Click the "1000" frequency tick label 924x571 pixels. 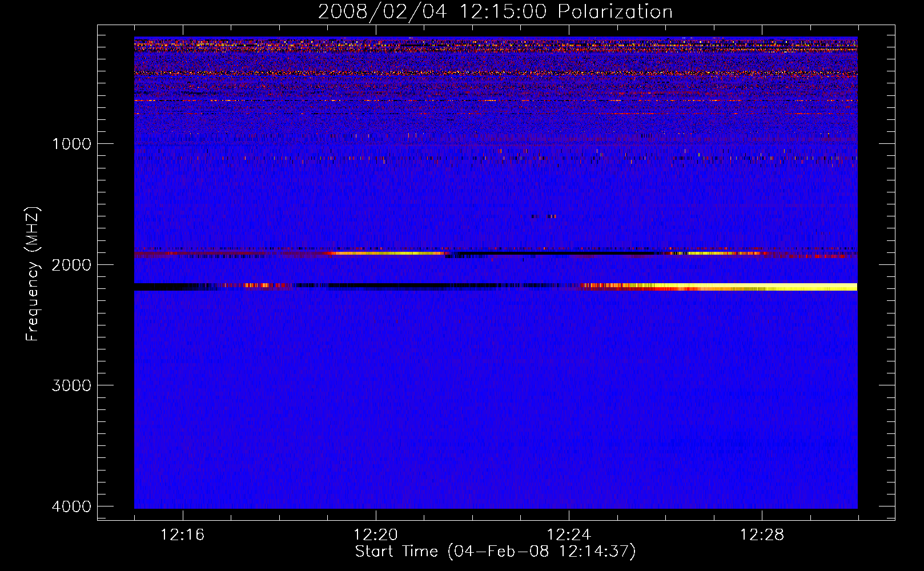[x=71, y=143]
